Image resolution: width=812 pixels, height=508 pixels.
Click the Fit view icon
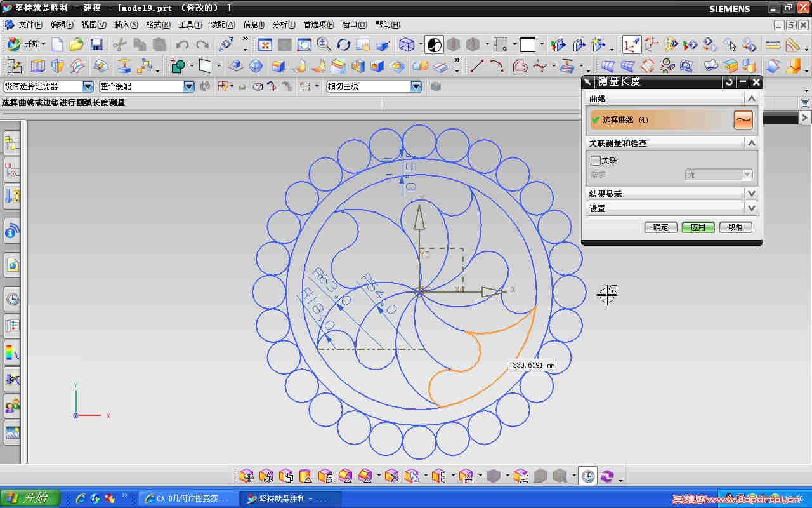[x=265, y=44]
